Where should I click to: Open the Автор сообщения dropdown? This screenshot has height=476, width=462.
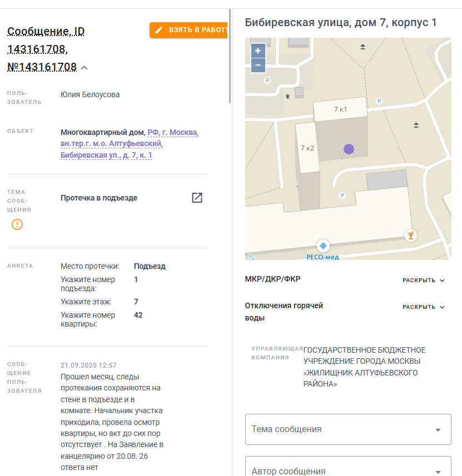(348, 467)
